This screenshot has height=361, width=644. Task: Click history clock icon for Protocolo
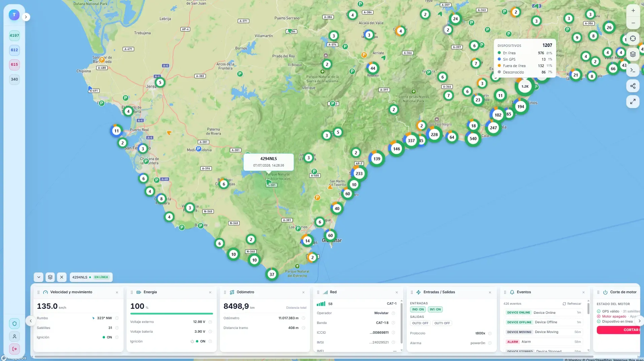click(490, 333)
